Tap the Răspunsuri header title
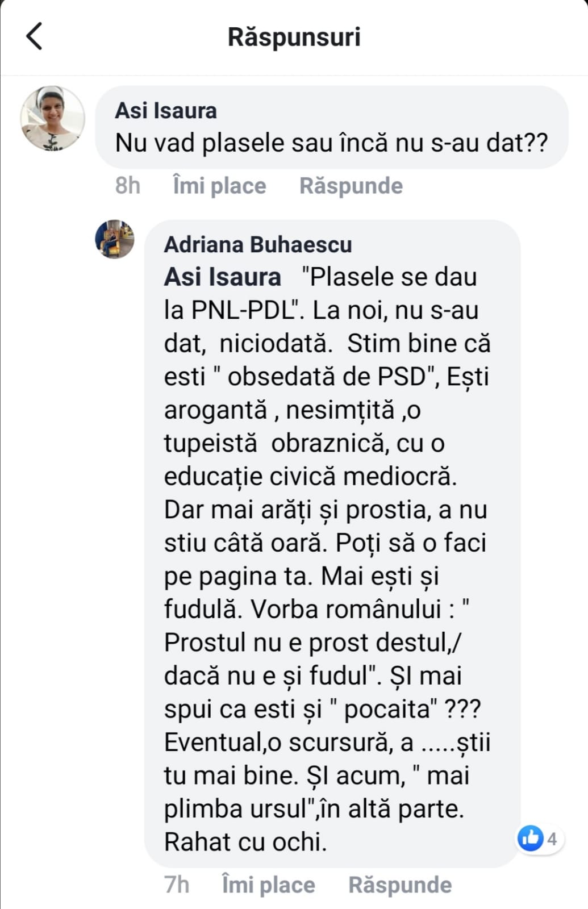The height and width of the screenshot is (909, 588). coord(294,37)
